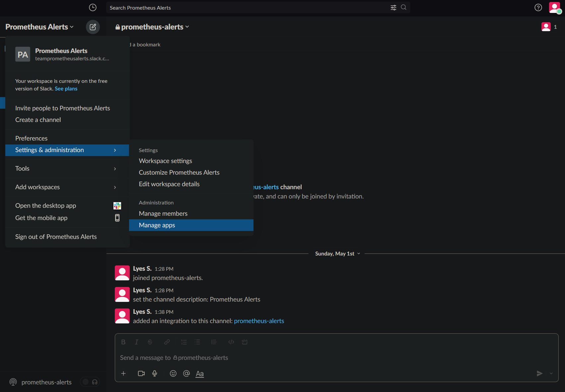The width and height of the screenshot is (565, 392).
Task: Insert an ordered list
Action: tap(184, 342)
